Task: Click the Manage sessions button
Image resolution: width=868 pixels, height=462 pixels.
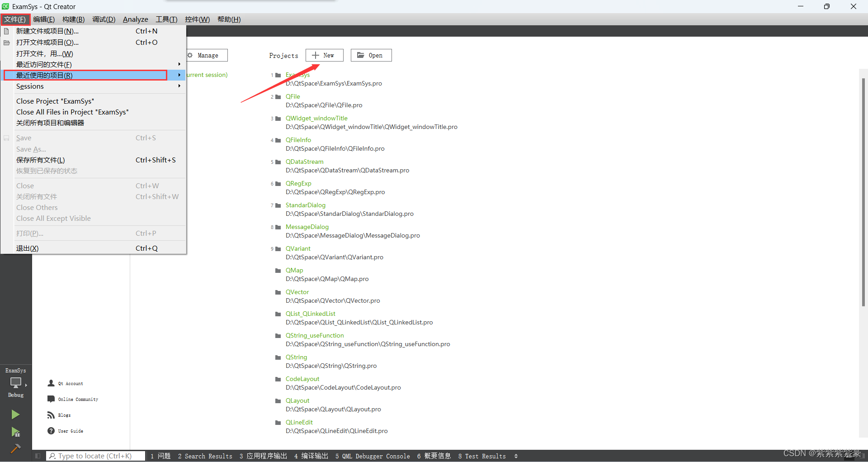Action: click(207, 55)
